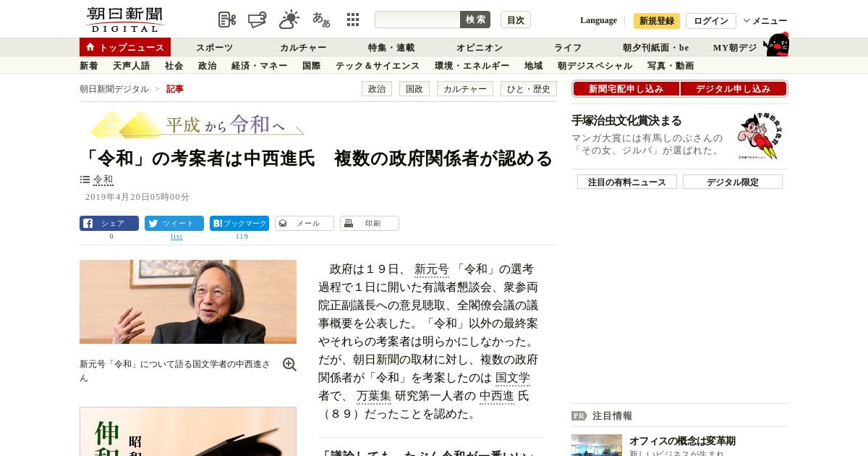Image resolution: width=868 pixels, height=456 pixels.
Task: Click the 目次 button
Action: (516, 20)
